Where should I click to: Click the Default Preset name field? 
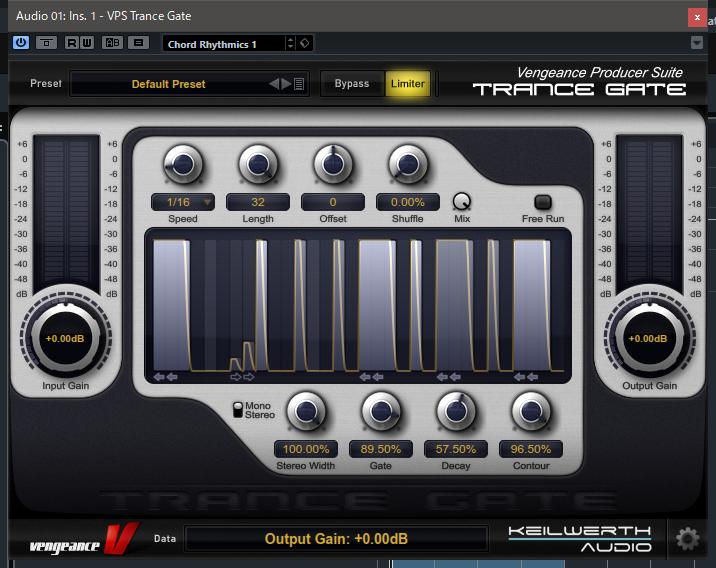coord(168,84)
